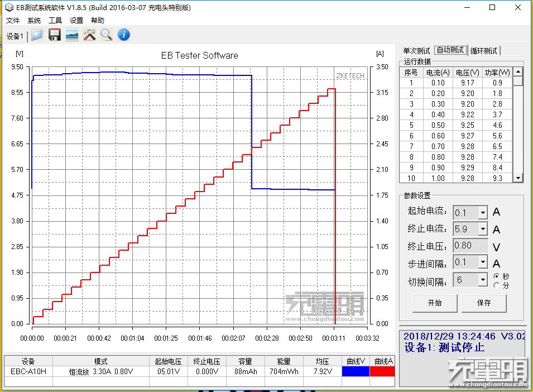Switch to the 循环测试 tab
The height and width of the screenshot is (392, 533).
484,51
